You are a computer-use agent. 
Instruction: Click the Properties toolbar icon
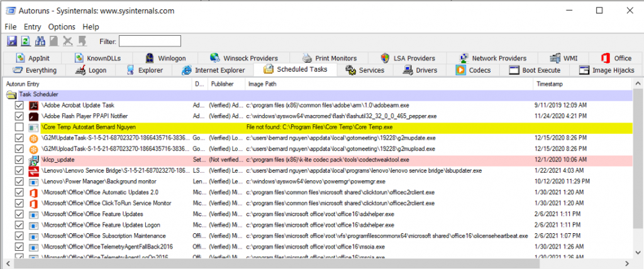coord(53,41)
